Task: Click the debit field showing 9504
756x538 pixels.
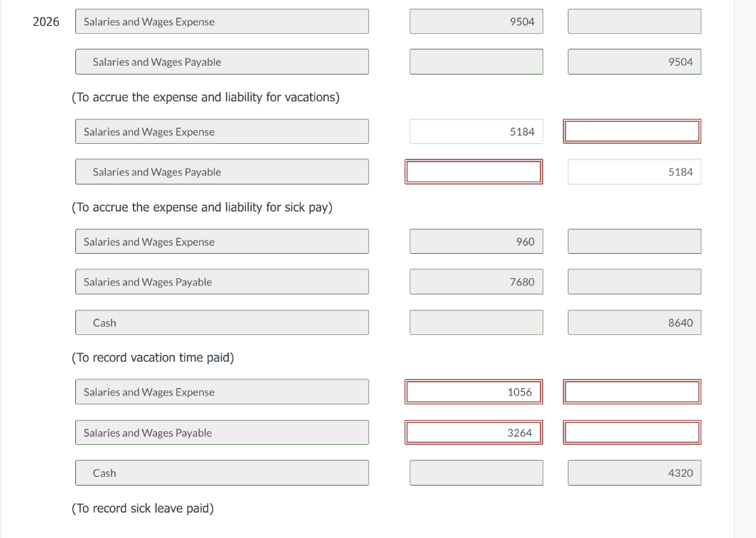Action: [476, 21]
